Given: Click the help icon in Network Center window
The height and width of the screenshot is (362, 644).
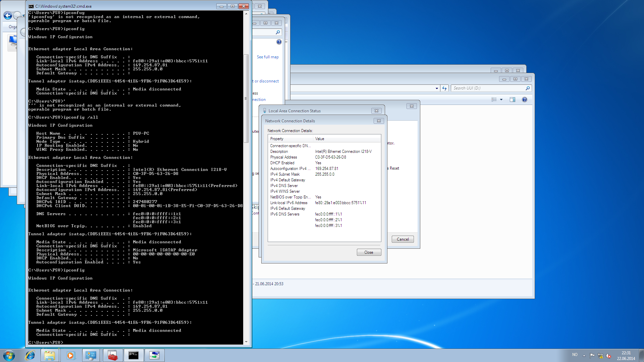Looking at the screenshot, I should tap(279, 42).
